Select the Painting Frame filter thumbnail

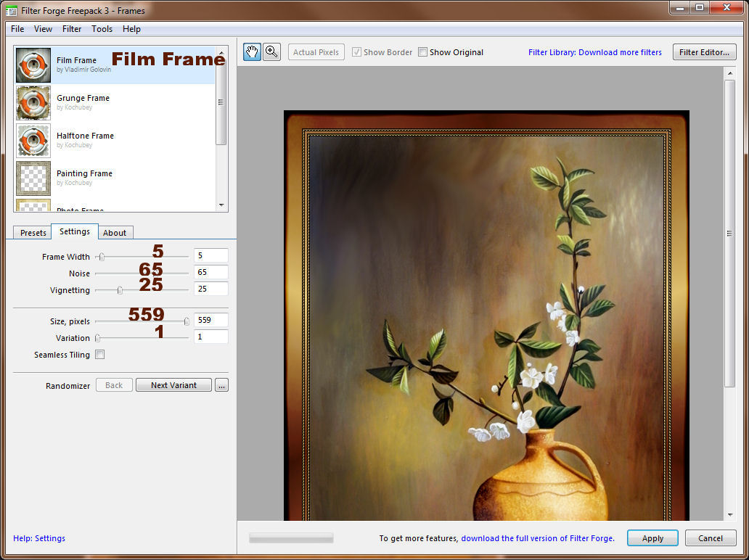click(x=33, y=178)
